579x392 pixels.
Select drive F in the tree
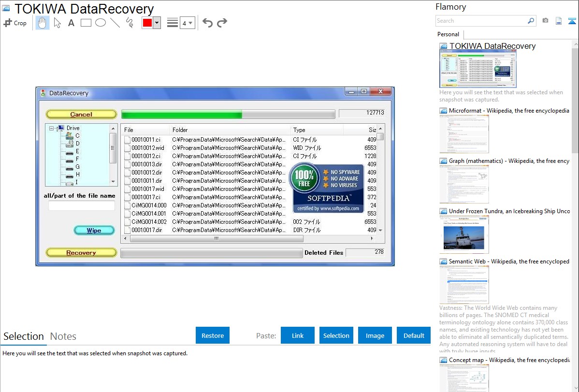click(77, 159)
